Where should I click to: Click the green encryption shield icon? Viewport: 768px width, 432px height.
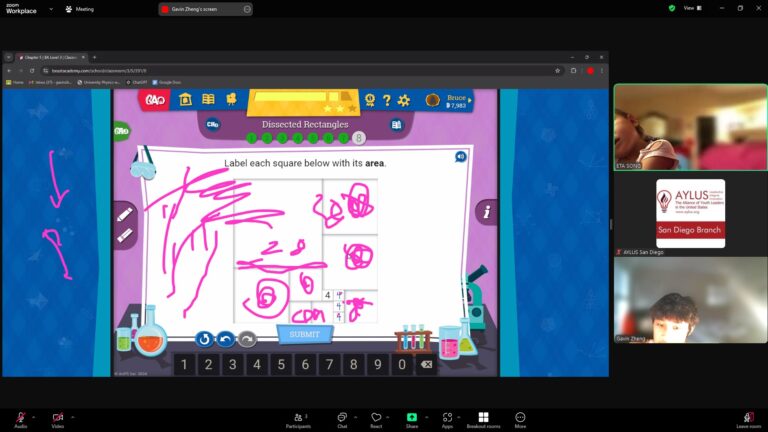point(672,8)
